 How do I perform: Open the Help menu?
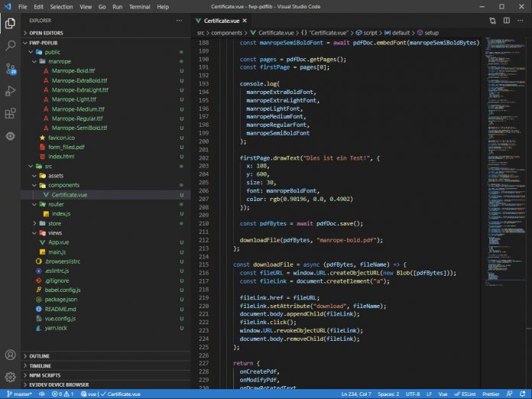(163, 7)
